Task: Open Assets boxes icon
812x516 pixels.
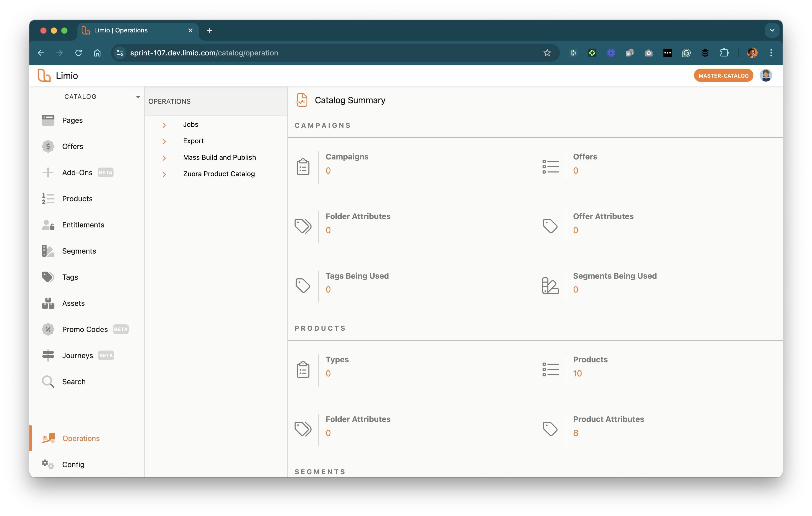Action: pyautogui.click(x=48, y=303)
